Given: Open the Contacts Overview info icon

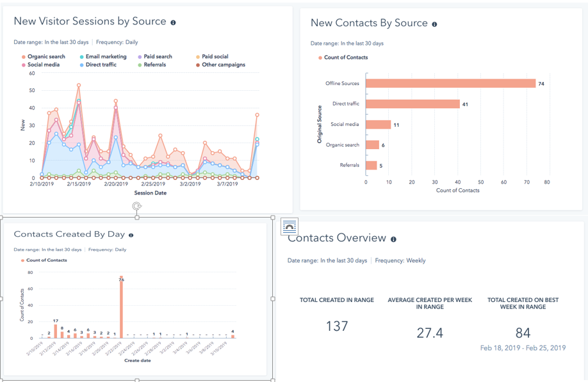Looking at the screenshot, I should [x=393, y=239].
